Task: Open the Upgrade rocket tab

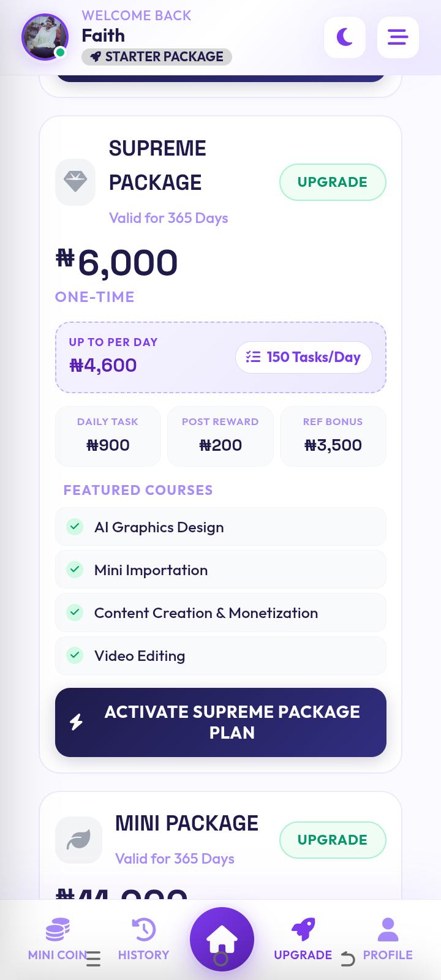Action: click(303, 939)
